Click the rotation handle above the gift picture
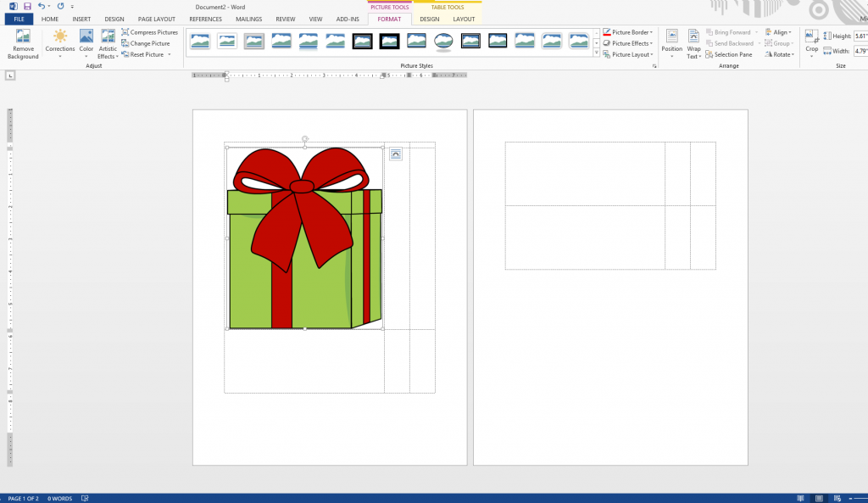868x503 pixels. pos(305,139)
